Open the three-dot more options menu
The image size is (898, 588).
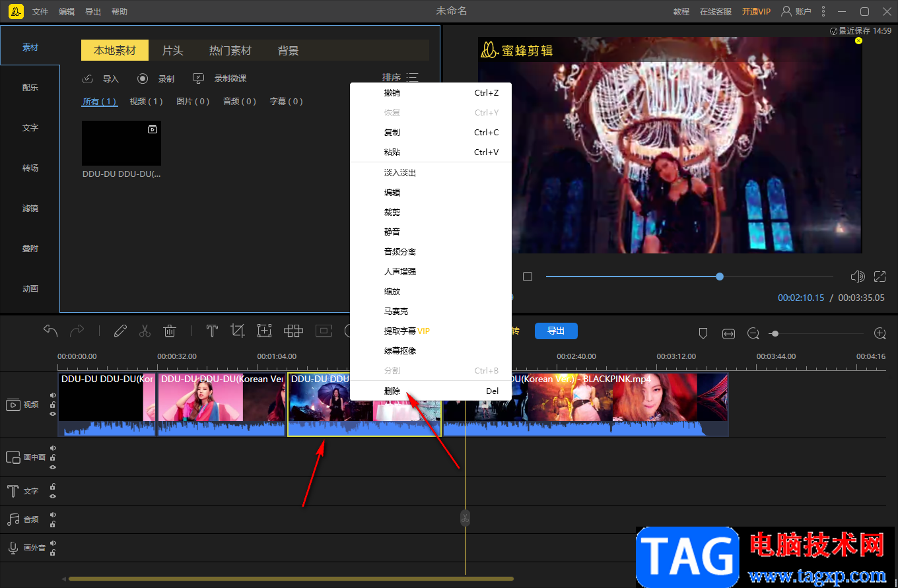[823, 11]
